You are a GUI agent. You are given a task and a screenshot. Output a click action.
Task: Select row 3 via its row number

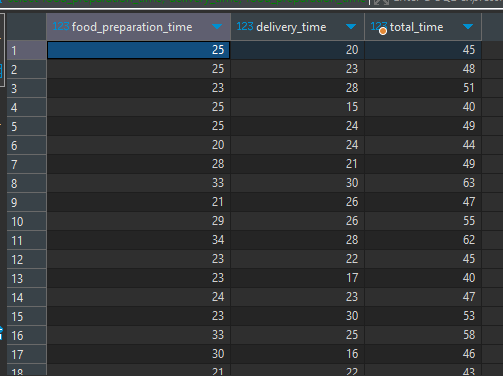click(26, 88)
